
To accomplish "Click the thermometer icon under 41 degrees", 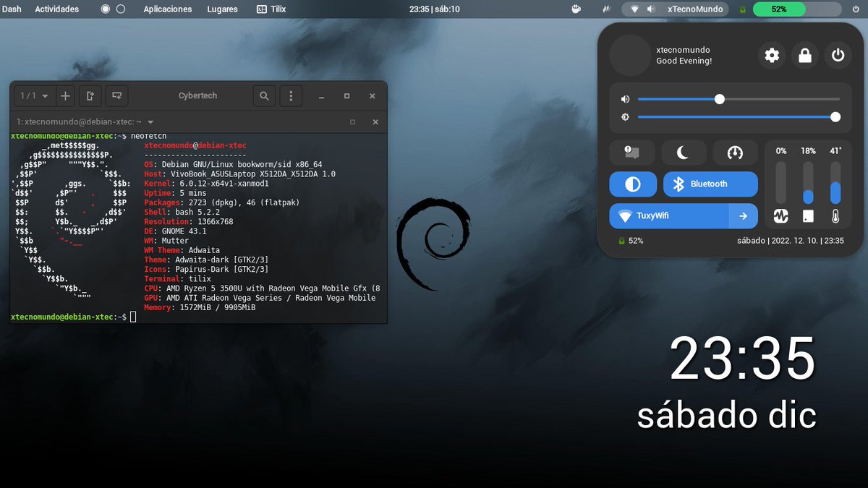I will [836, 216].
